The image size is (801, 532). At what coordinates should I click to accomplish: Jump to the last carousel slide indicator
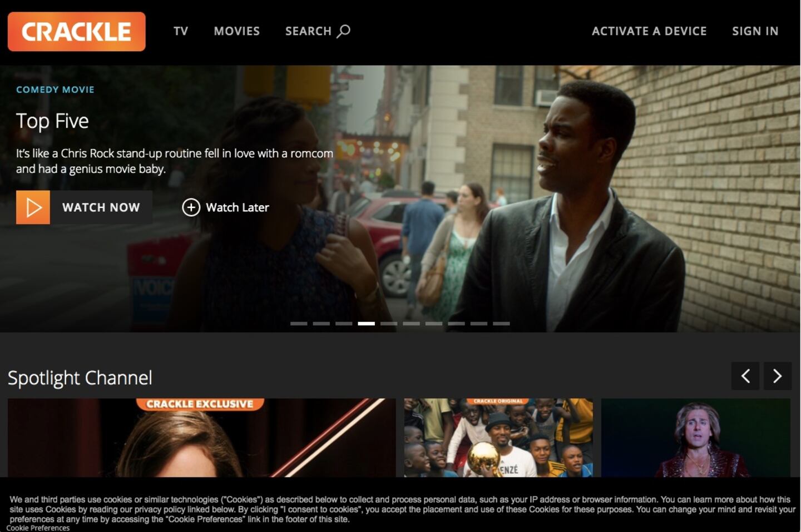pyautogui.click(x=501, y=324)
